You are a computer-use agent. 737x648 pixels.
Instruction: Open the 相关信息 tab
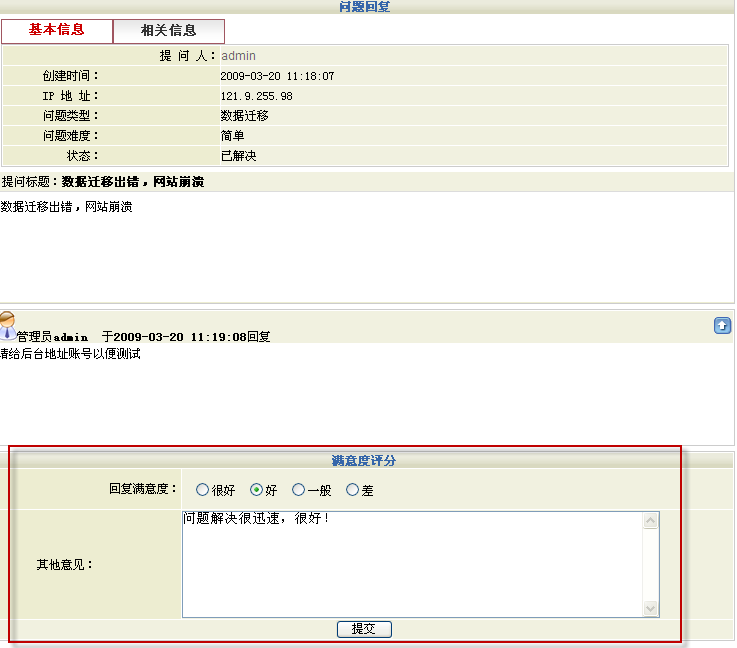coord(169,31)
